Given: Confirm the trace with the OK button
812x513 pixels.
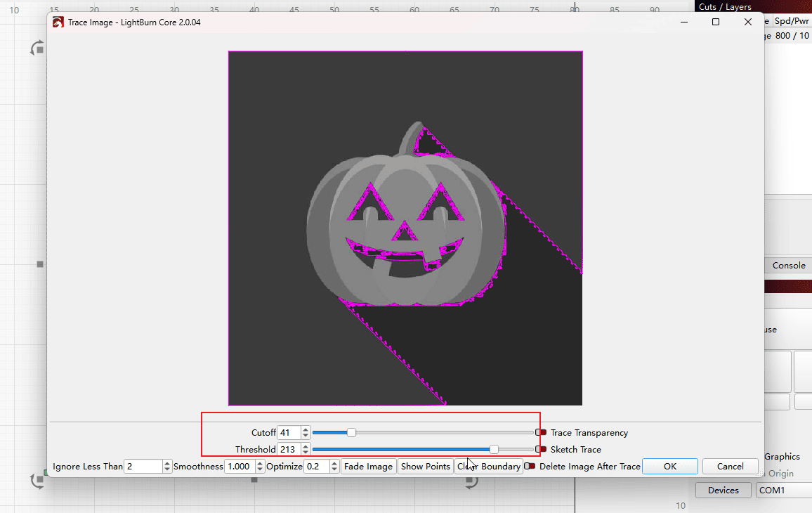Looking at the screenshot, I should pyautogui.click(x=669, y=467).
